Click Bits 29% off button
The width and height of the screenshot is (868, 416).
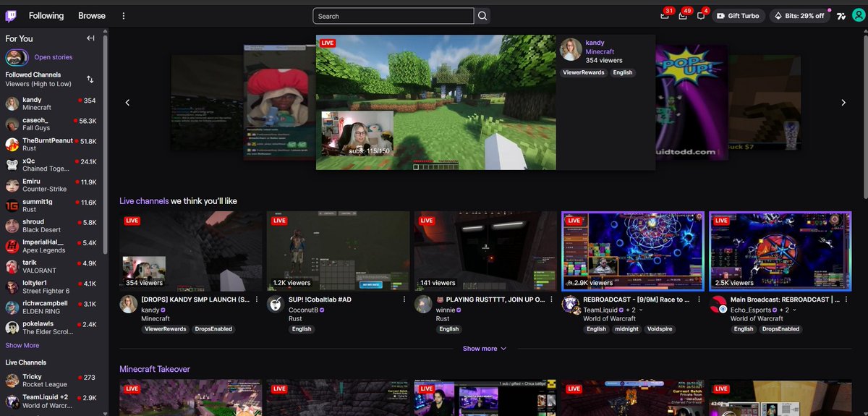(799, 16)
